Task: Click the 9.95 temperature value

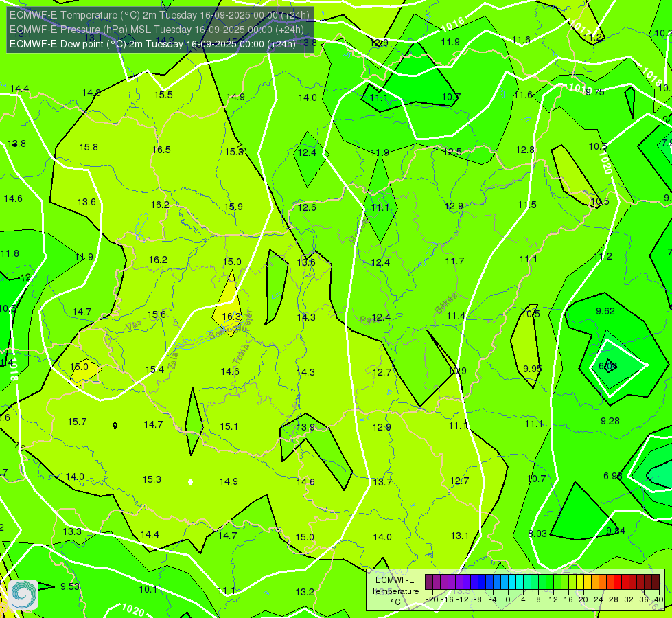Action: coord(532,369)
